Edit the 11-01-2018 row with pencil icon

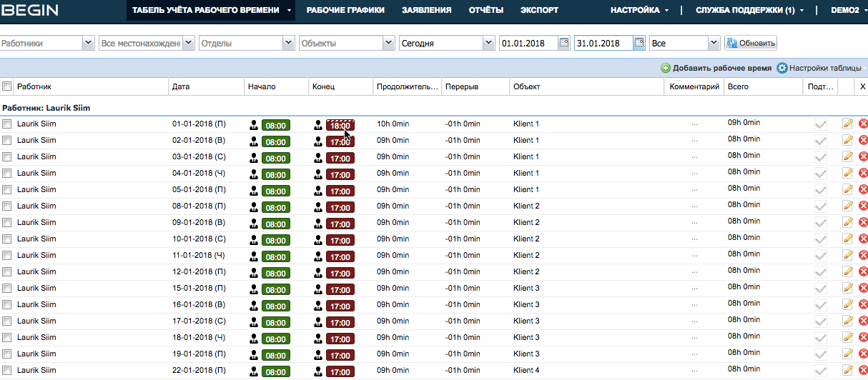tap(848, 255)
